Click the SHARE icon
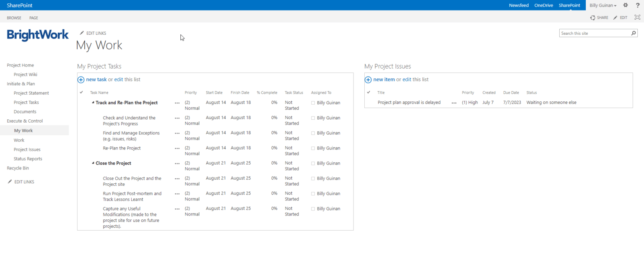The image size is (644, 257). click(x=592, y=18)
